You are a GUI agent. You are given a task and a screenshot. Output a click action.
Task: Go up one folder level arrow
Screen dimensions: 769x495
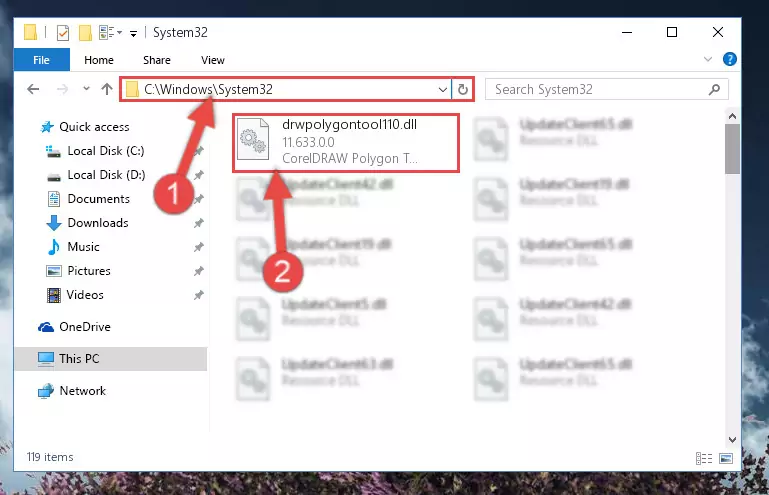pos(106,89)
